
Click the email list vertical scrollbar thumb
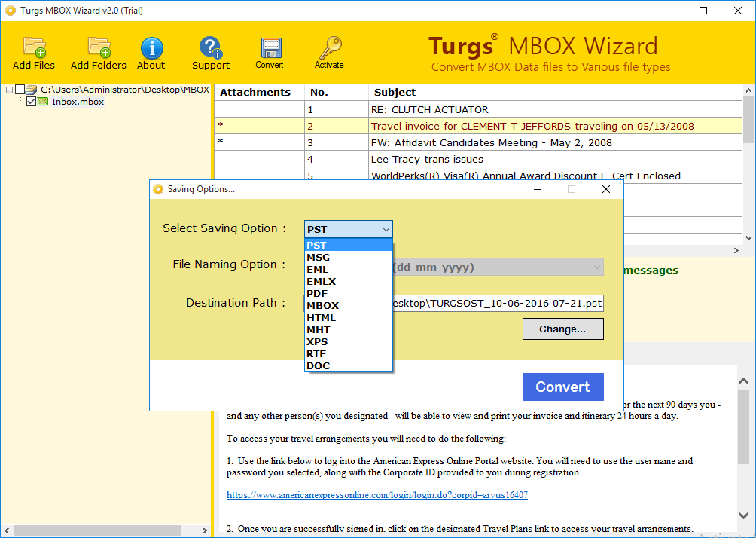pos(748,120)
